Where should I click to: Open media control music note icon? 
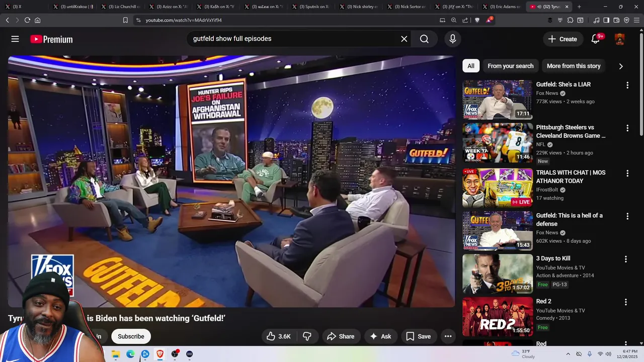click(596, 20)
